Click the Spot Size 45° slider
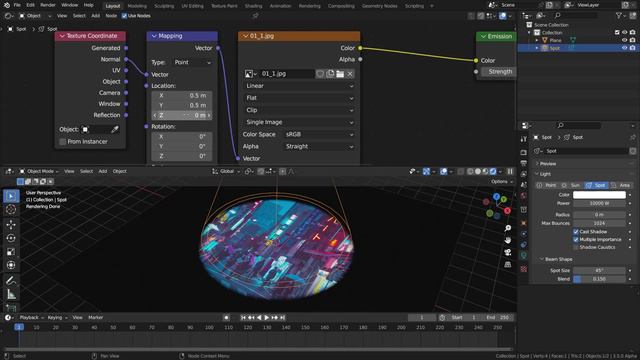The height and width of the screenshot is (360, 640). tap(599, 270)
